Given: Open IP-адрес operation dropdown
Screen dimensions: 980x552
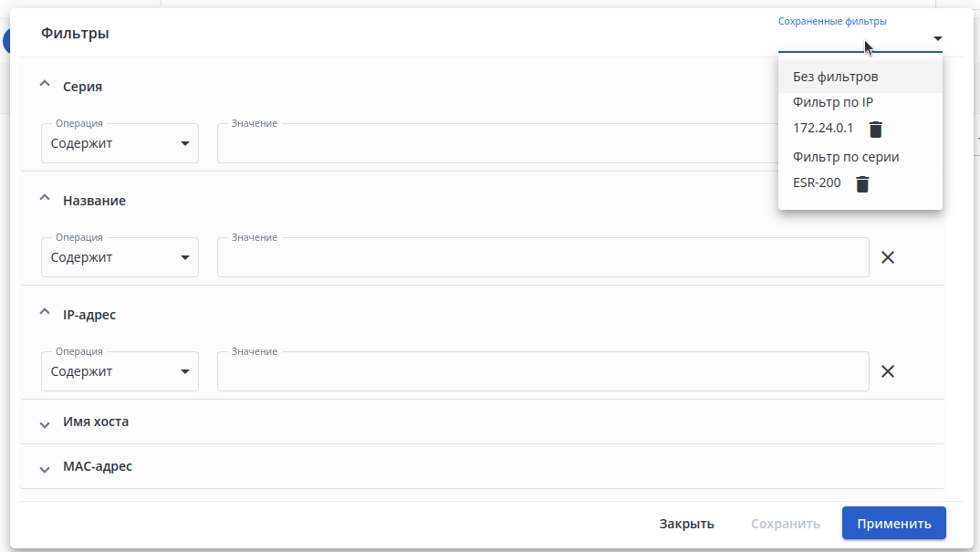Looking at the screenshot, I should pyautogui.click(x=120, y=371).
